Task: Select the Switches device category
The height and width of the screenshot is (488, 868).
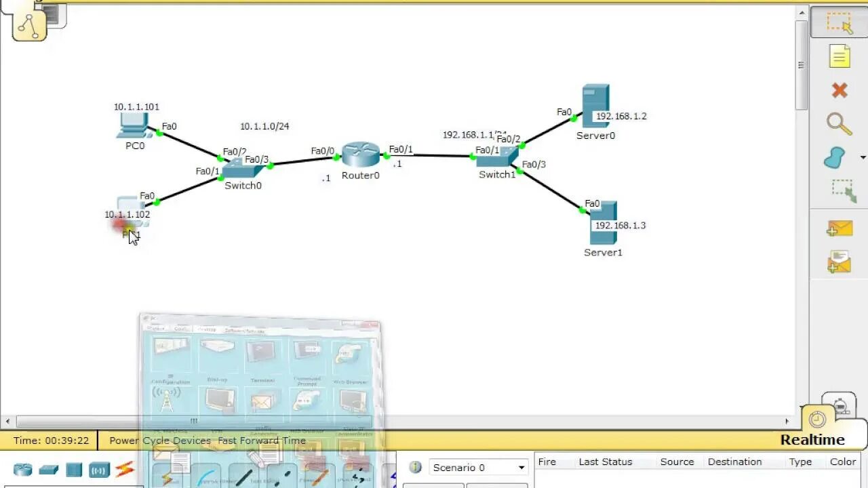Action: [x=48, y=469]
